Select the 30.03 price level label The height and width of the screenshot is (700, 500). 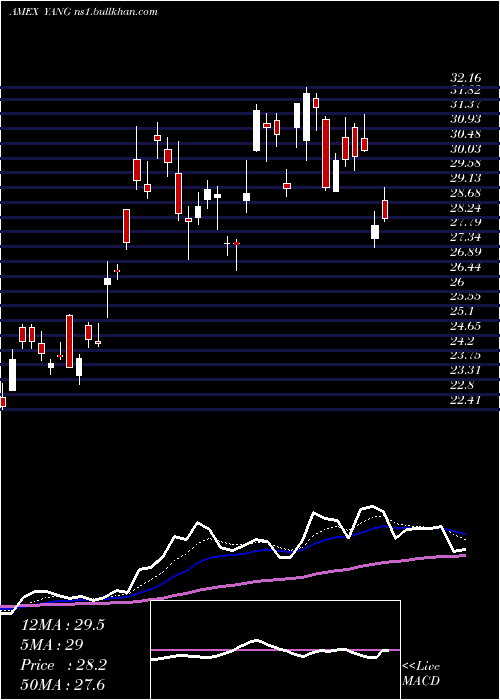[466, 149]
